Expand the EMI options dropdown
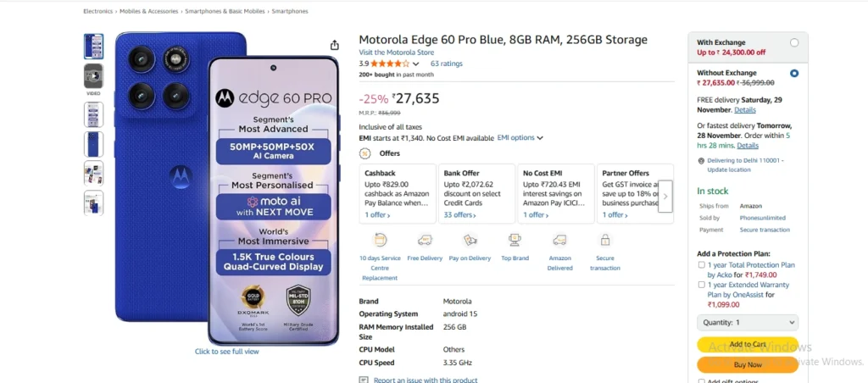868x383 pixels. [520, 137]
